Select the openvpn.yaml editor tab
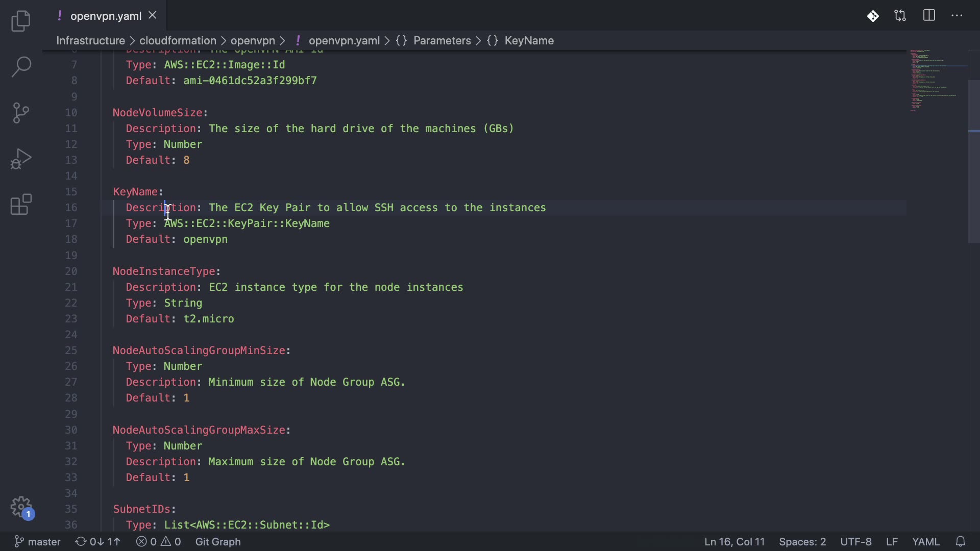 point(106,16)
